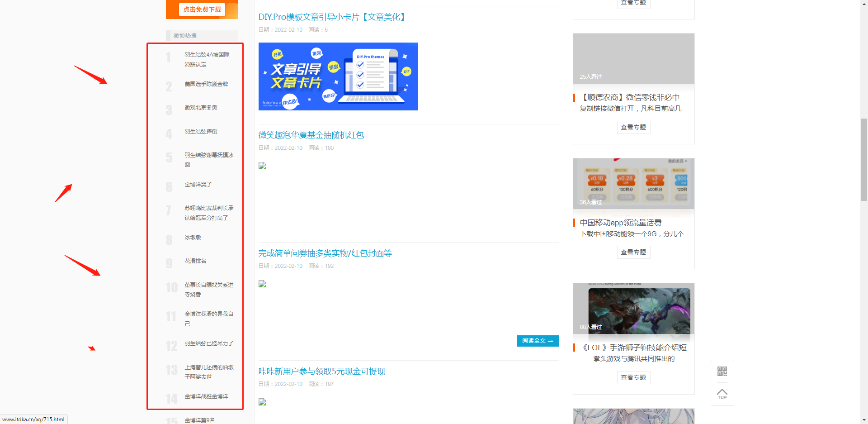Click the grey thumbnail showing 25人看过

tap(633, 58)
